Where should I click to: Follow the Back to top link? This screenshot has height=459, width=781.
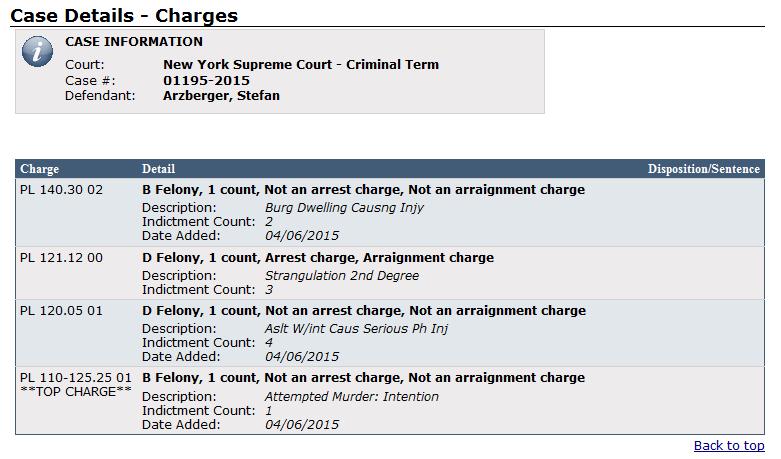pos(728,445)
